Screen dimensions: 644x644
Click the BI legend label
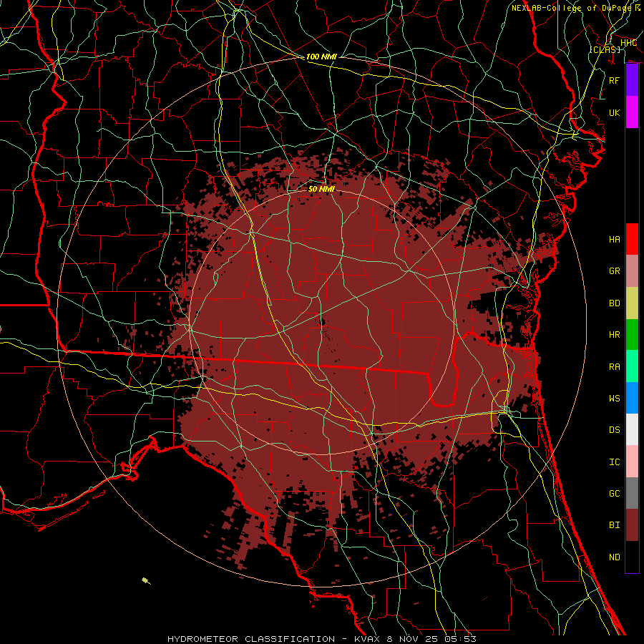pyautogui.click(x=614, y=525)
